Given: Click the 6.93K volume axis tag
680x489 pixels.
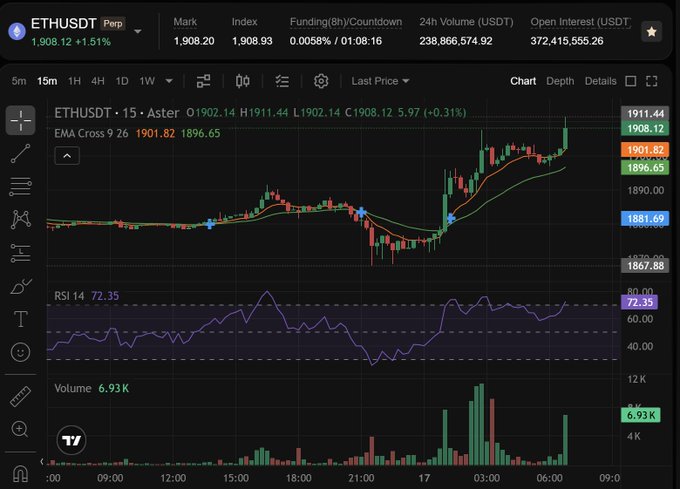Looking at the screenshot, I should click(x=641, y=415).
